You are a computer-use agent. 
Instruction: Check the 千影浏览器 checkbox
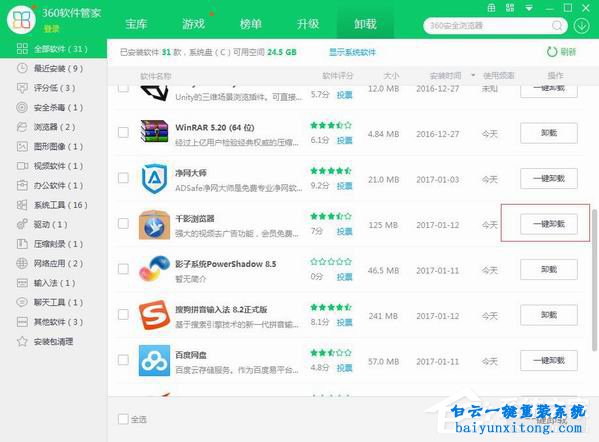tap(123, 223)
